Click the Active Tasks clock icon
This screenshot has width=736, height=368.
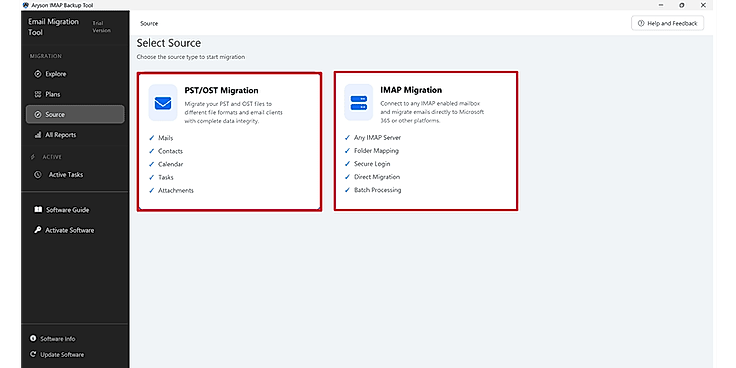coord(38,175)
